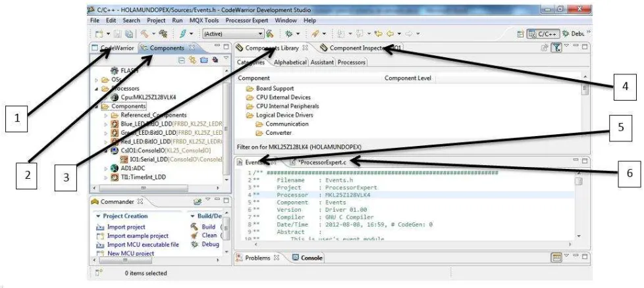The width and height of the screenshot is (644, 288).
Task: Switch to the Assistant tab
Action: pos(322,62)
